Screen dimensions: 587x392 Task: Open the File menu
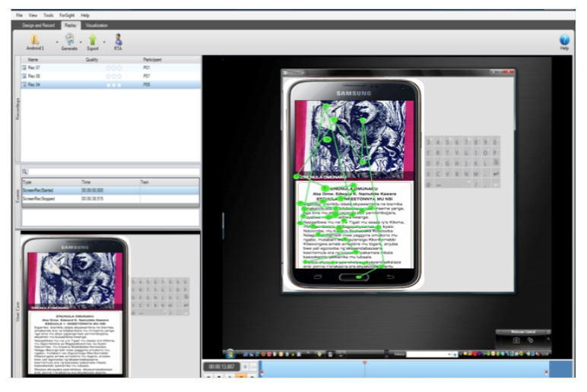pyautogui.click(x=19, y=15)
